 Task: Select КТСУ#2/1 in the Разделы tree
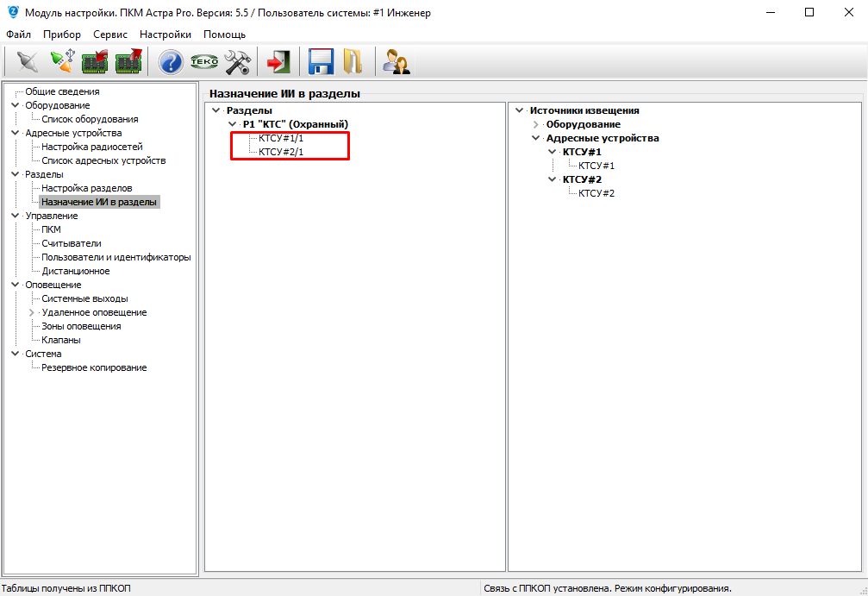point(281,152)
